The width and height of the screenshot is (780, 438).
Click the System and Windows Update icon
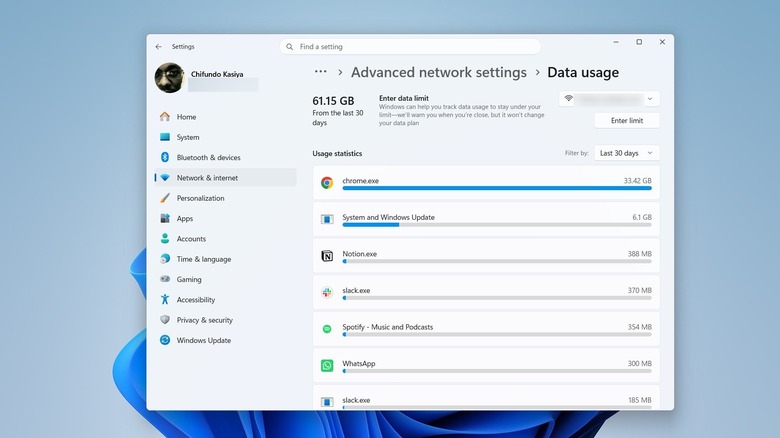327,219
